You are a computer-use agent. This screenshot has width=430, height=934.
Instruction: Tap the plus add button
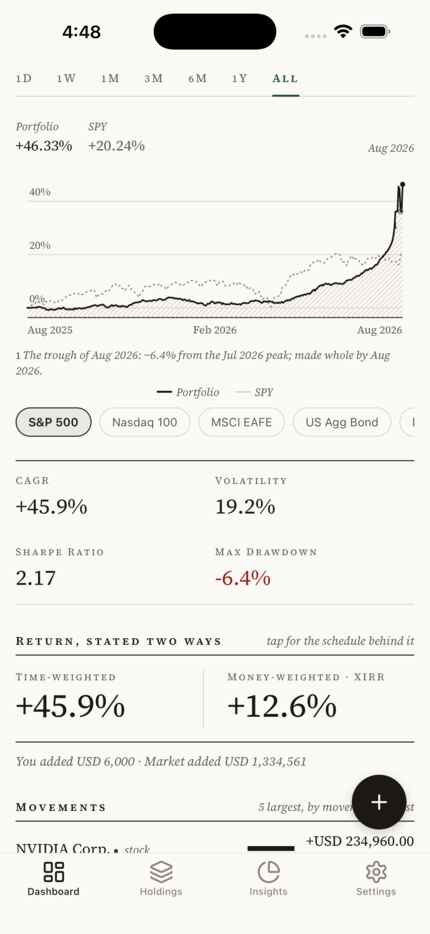379,802
